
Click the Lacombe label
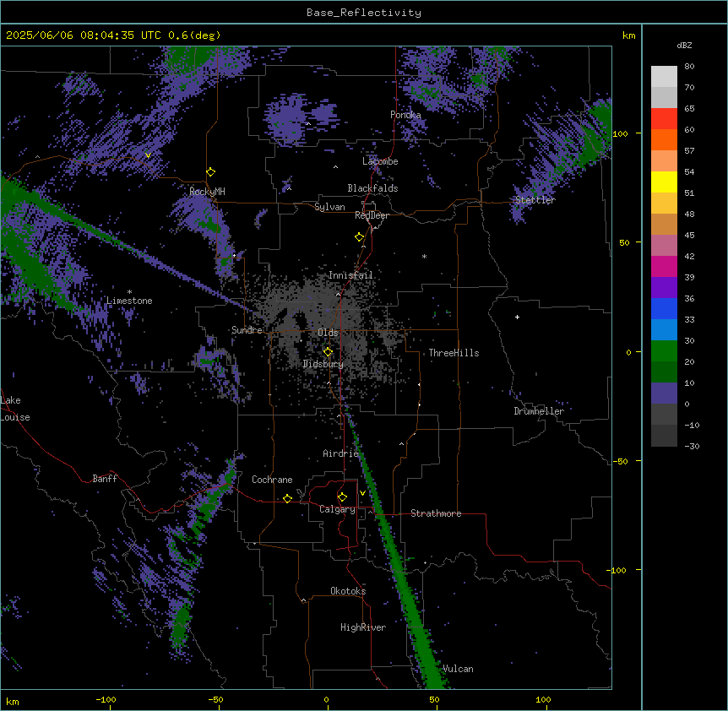click(380, 161)
